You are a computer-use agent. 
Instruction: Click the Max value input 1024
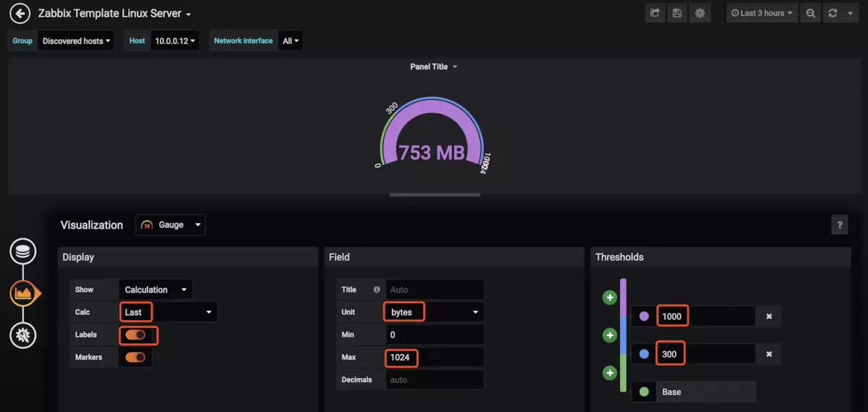click(434, 357)
